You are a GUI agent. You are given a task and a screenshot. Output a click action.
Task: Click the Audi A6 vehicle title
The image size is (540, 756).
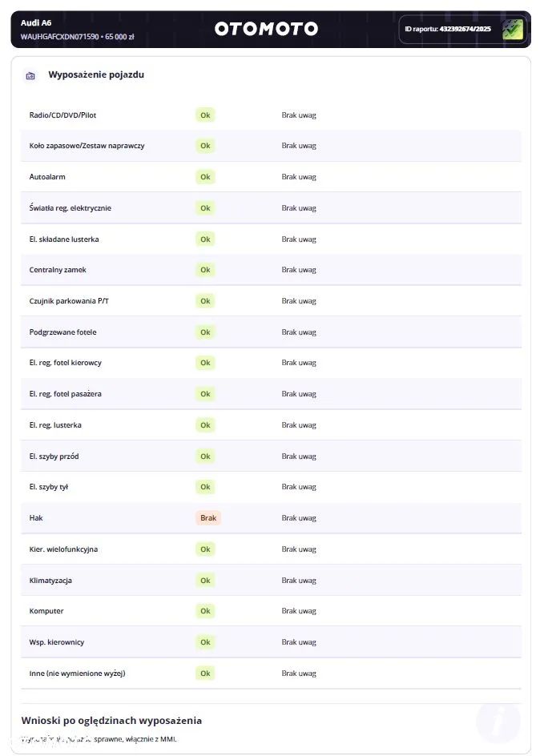coord(36,22)
